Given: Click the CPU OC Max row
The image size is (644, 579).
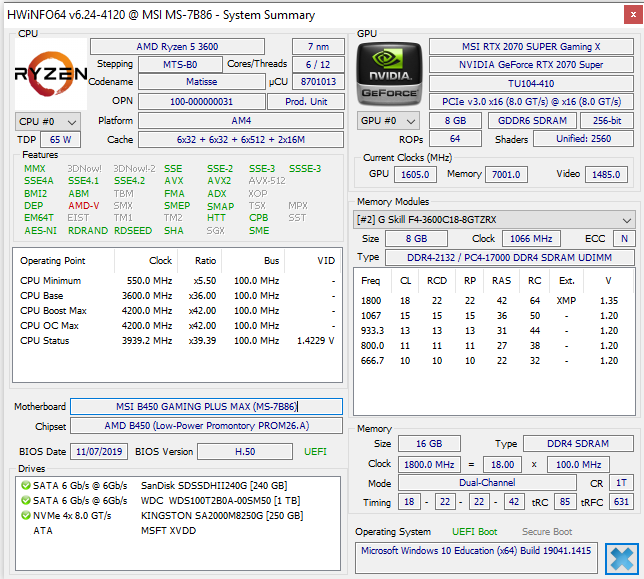Looking at the screenshot, I should click(x=177, y=326).
